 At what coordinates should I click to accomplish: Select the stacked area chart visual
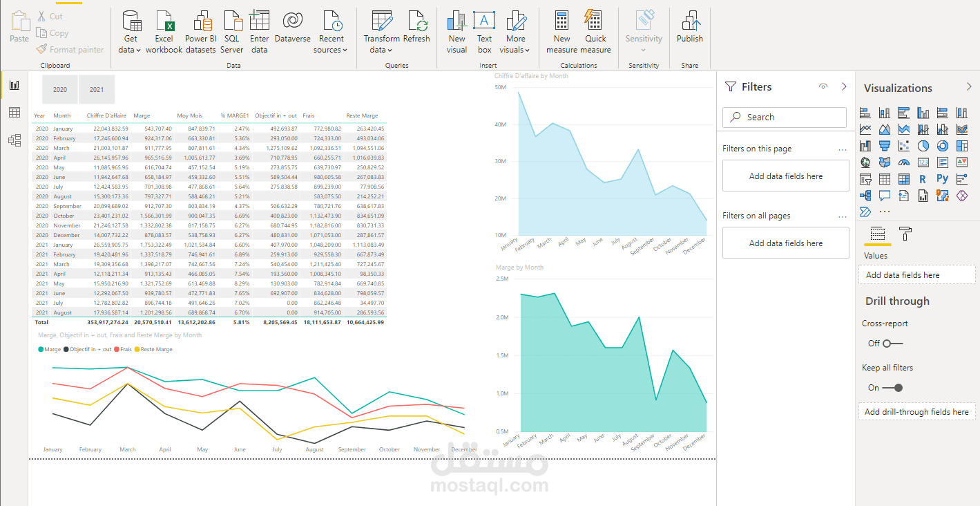click(x=904, y=129)
